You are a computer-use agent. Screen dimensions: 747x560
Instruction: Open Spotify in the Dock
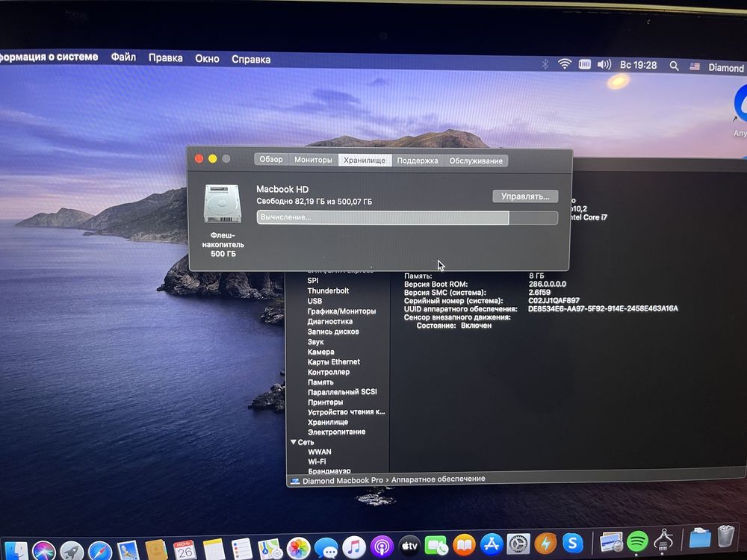tap(637, 541)
